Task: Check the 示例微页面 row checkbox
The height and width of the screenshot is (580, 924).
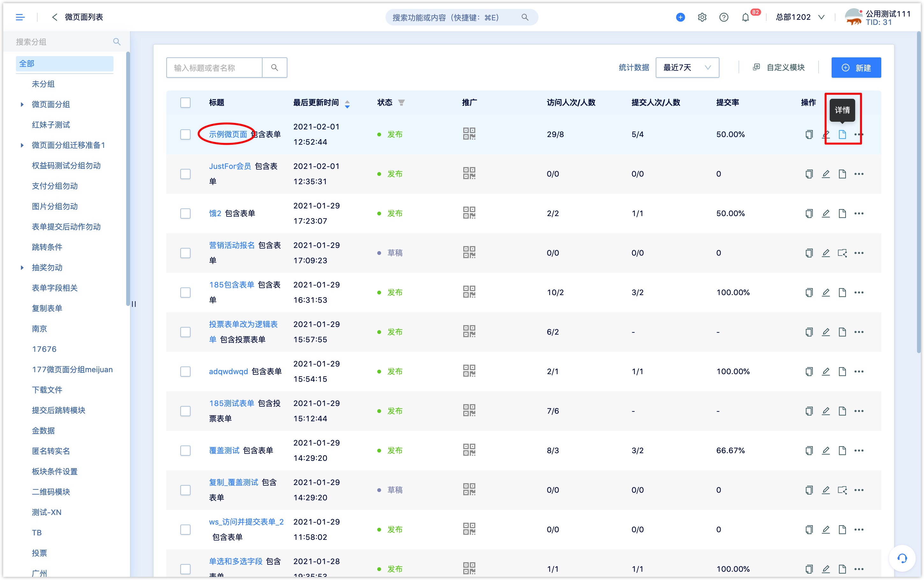Action: (185, 134)
